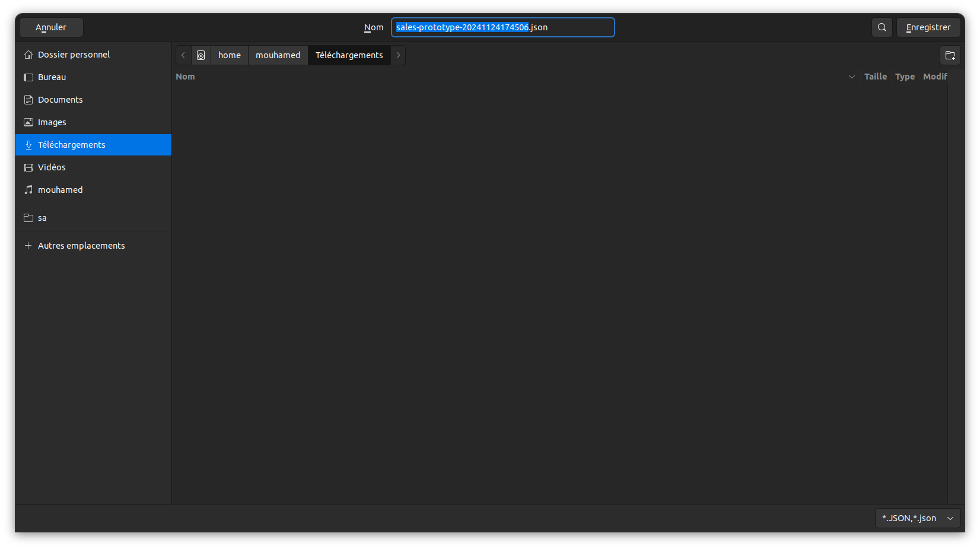Navigate to mouhamed in the path bar
Screen dimensions: 980x549
(278, 55)
